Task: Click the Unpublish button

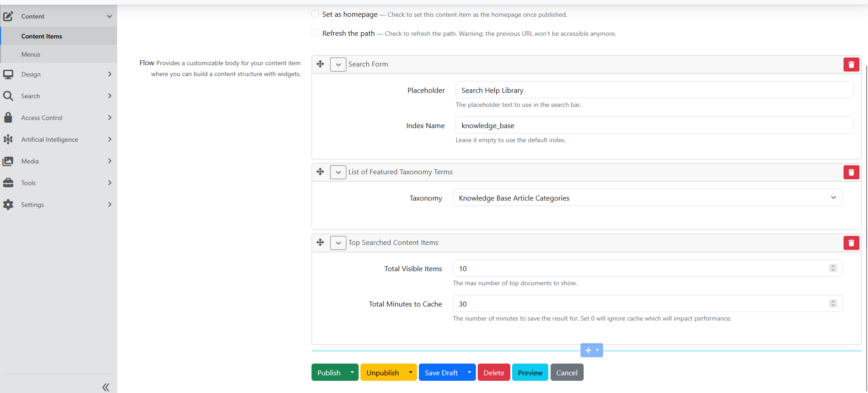Action: pos(383,372)
